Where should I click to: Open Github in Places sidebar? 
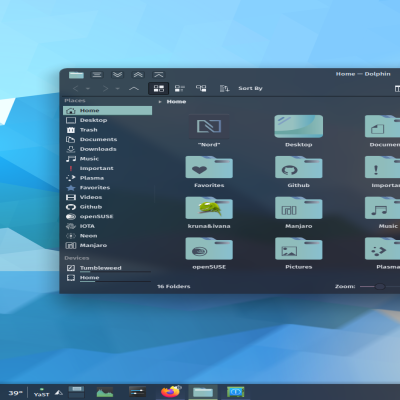coord(107,207)
